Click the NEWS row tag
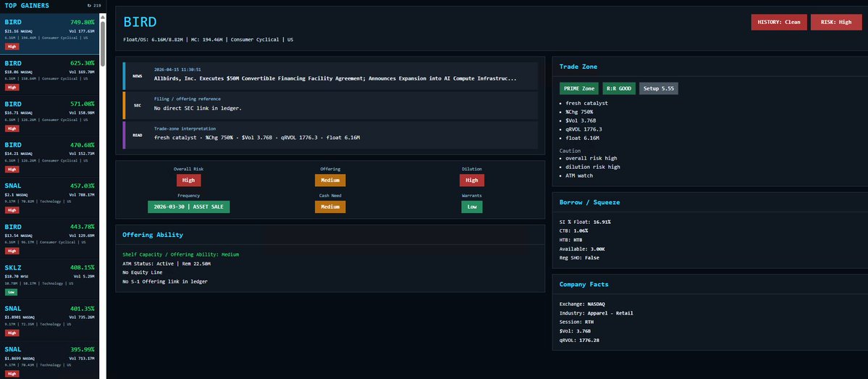This screenshot has height=379, width=868. [x=138, y=76]
